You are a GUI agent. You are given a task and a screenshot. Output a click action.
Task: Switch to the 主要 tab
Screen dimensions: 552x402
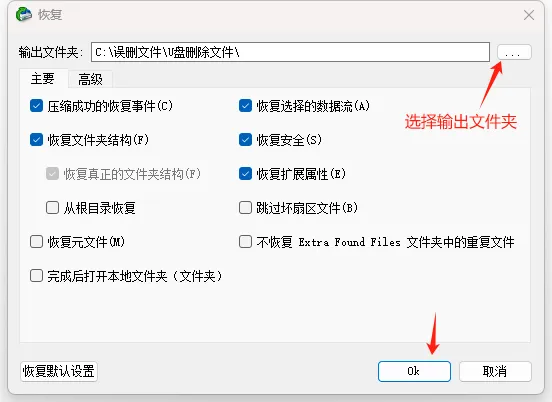coord(43,78)
